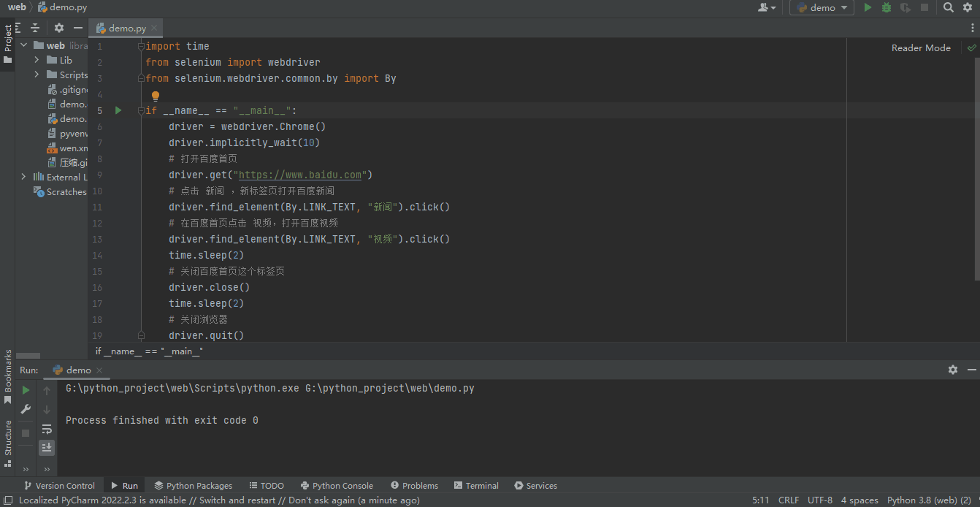Rerun demo with green arrow in Run panel

[26, 390]
